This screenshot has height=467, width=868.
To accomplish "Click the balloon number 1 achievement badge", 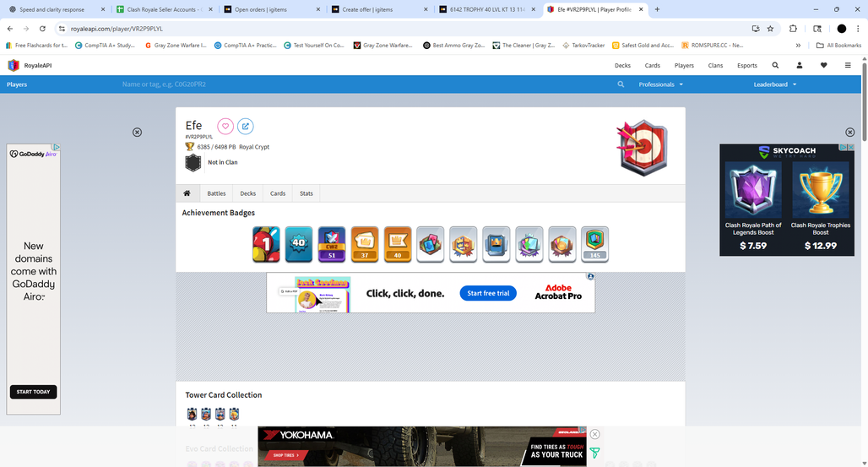I will (x=266, y=244).
